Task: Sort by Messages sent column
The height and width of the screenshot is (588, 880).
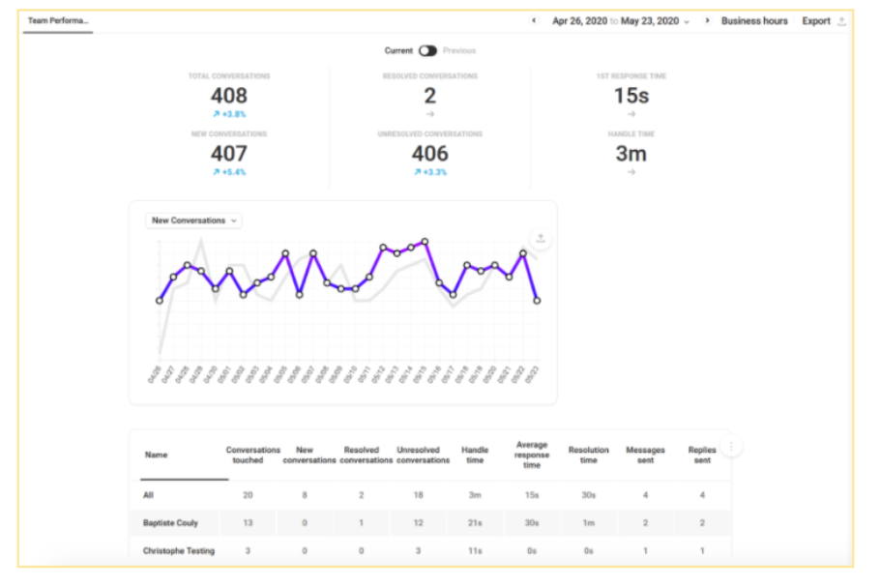Action: pos(645,455)
